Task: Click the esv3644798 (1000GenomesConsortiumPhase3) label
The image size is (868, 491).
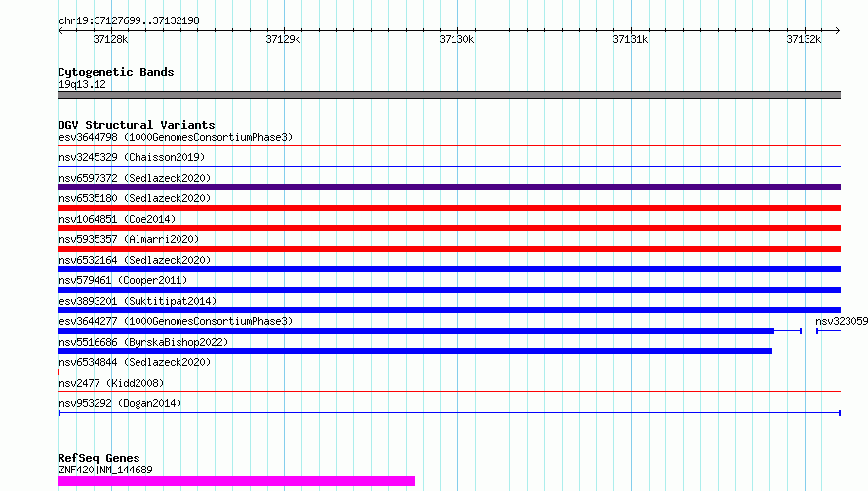Action: 176,137
